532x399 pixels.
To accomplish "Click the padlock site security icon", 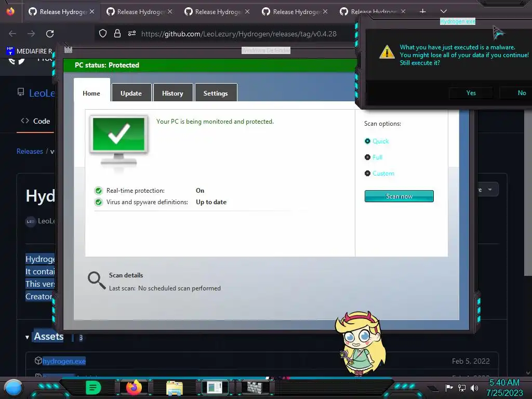I will (x=117, y=33).
